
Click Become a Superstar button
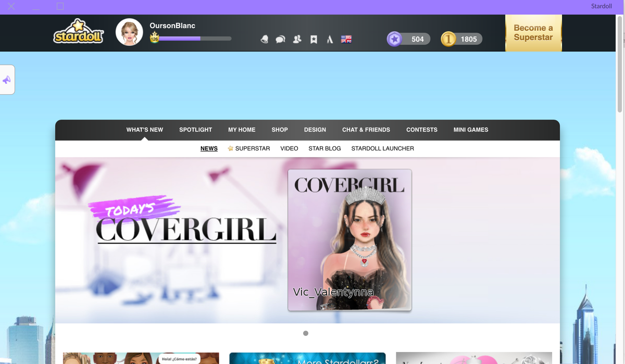pyautogui.click(x=533, y=33)
